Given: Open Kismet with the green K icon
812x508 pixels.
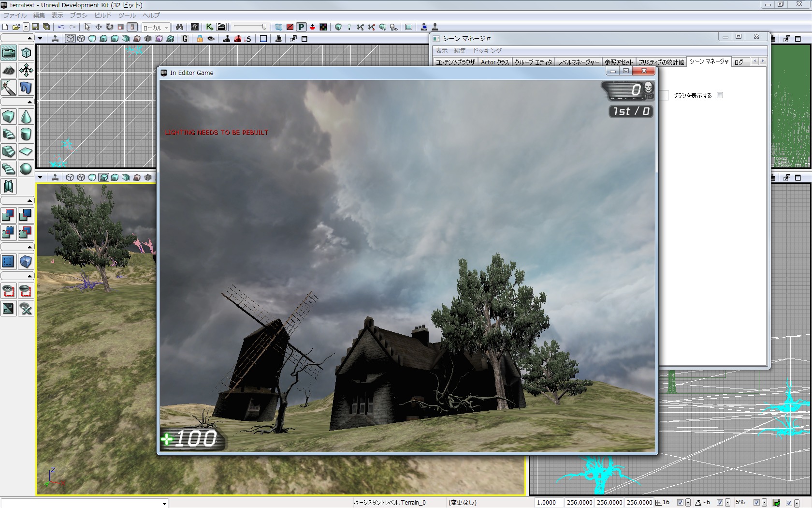Looking at the screenshot, I should click(209, 27).
